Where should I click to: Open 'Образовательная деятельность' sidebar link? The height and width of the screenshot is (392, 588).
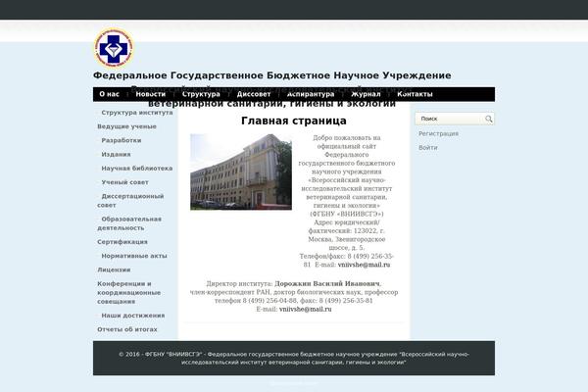pyautogui.click(x=129, y=223)
